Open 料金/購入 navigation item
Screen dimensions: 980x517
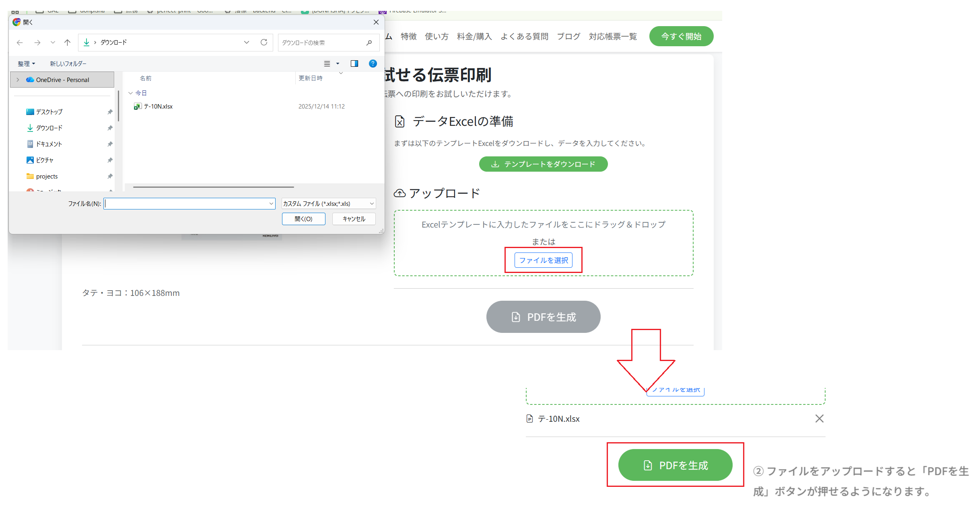pyautogui.click(x=474, y=37)
